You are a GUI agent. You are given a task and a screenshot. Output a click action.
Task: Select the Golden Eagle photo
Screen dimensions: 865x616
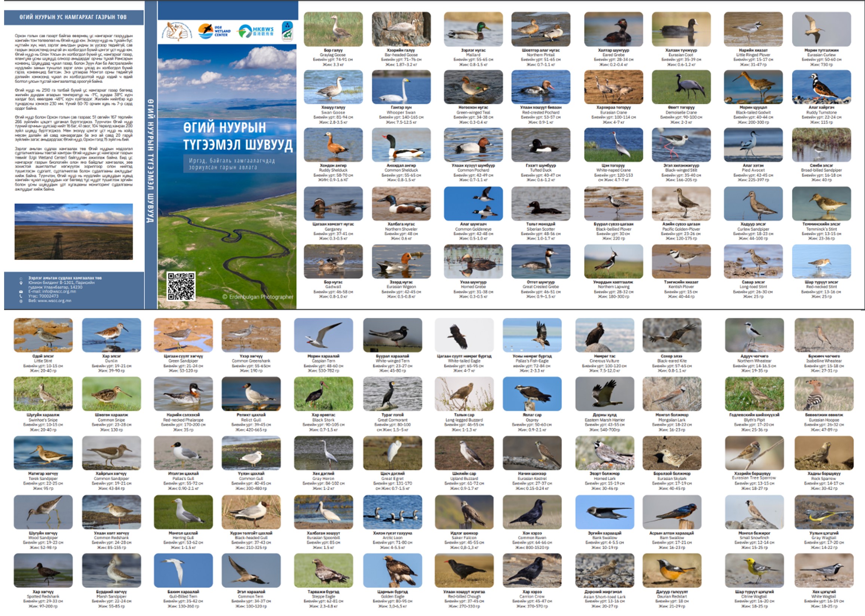pyautogui.click(x=393, y=570)
